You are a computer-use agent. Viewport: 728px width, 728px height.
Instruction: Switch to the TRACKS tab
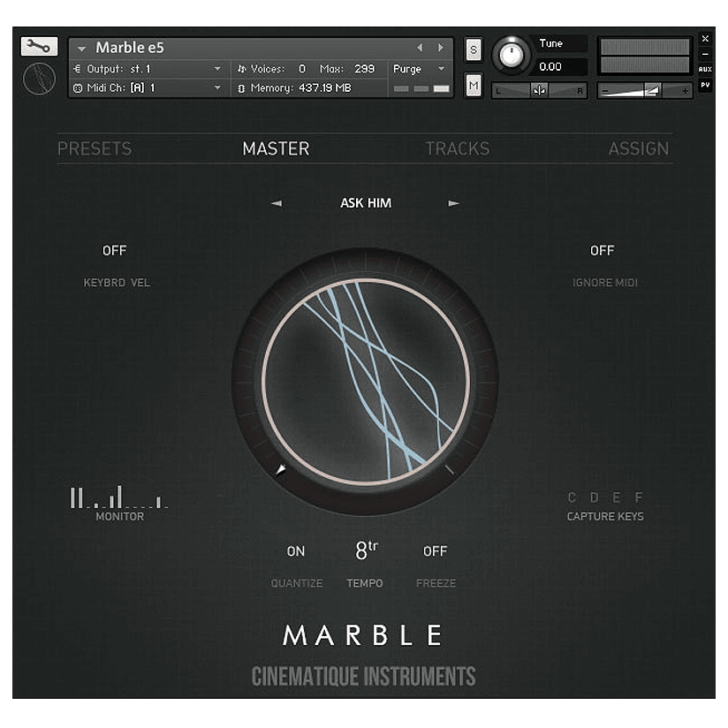pos(458,148)
